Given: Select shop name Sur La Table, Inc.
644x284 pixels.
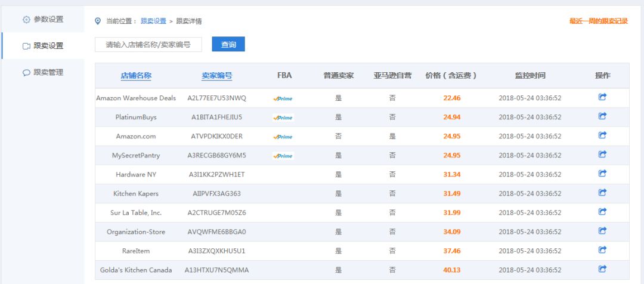Looking at the screenshot, I should tap(136, 213).
